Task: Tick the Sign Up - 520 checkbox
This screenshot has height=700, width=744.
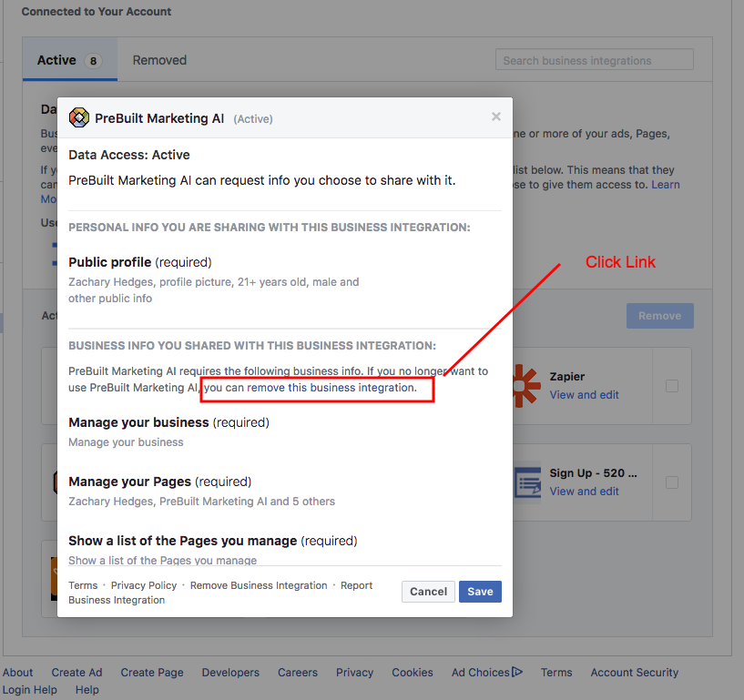Action: click(x=672, y=482)
